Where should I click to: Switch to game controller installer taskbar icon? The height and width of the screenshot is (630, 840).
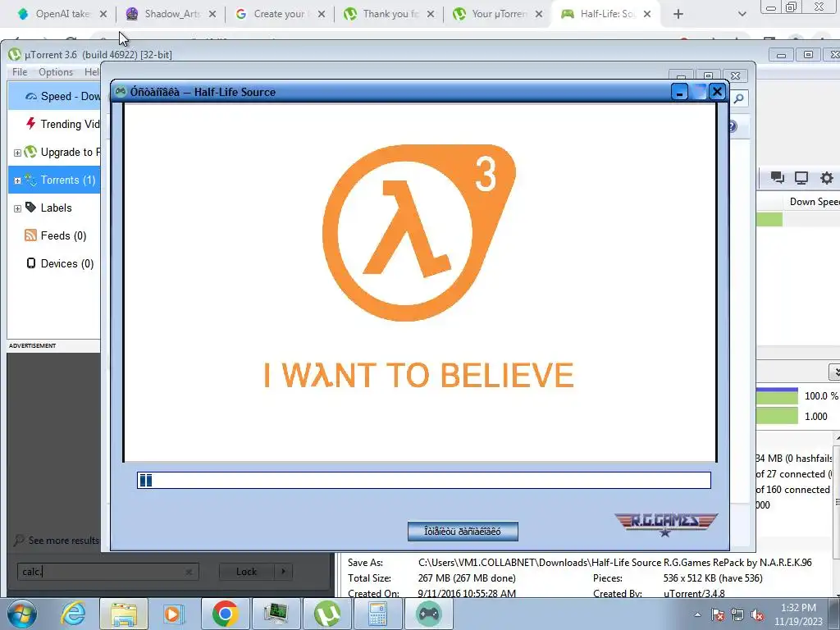click(x=428, y=614)
